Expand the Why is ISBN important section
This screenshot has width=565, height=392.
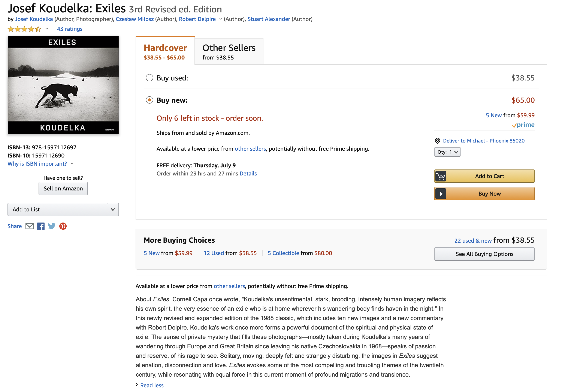click(x=40, y=164)
